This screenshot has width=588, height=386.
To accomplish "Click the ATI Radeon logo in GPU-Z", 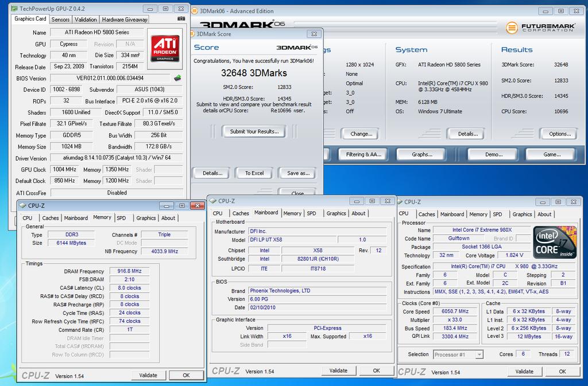I will tap(165, 49).
